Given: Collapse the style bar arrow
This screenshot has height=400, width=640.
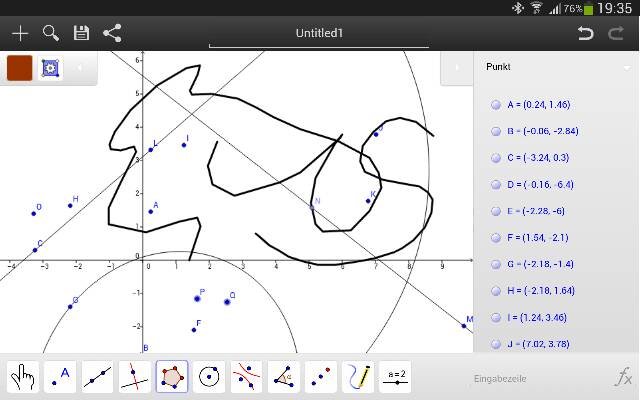Looking at the screenshot, I should [80, 68].
